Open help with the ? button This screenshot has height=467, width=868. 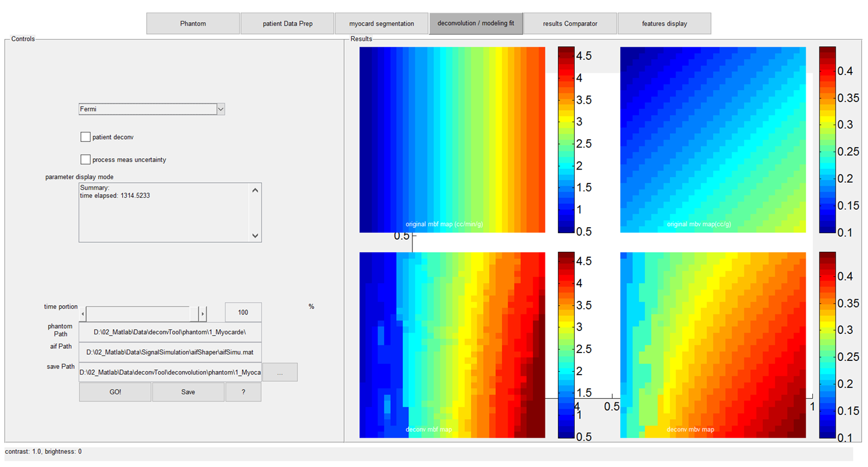(243, 392)
